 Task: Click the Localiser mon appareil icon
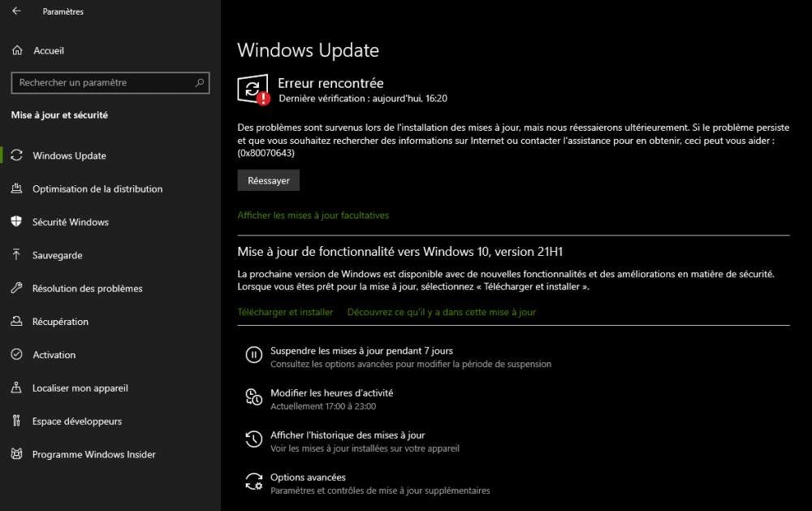coord(15,388)
